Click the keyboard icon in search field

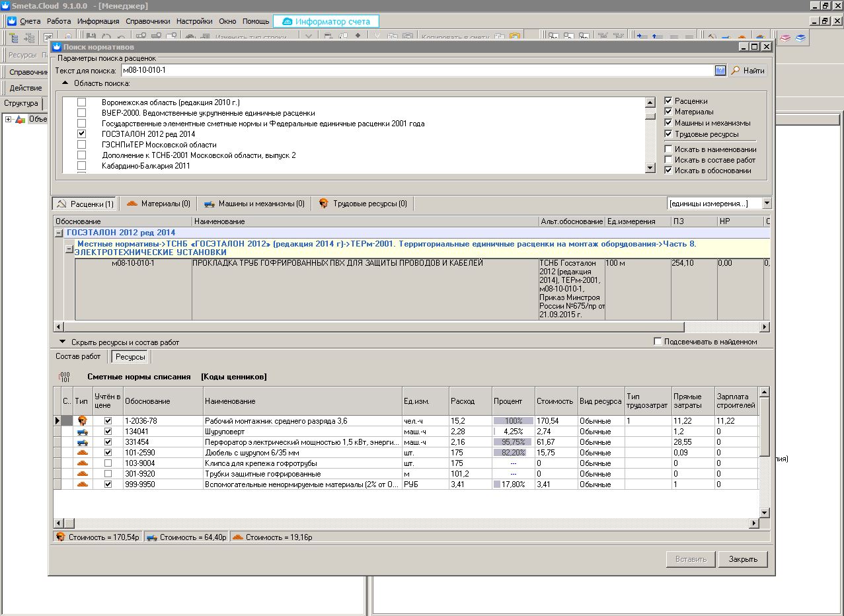[x=720, y=70]
